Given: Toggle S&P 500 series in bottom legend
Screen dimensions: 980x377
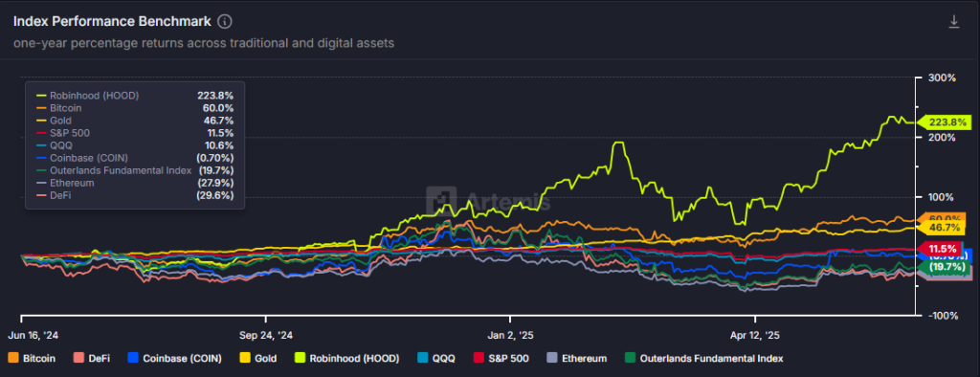Looking at the screenshot, I should pos(501,358).
